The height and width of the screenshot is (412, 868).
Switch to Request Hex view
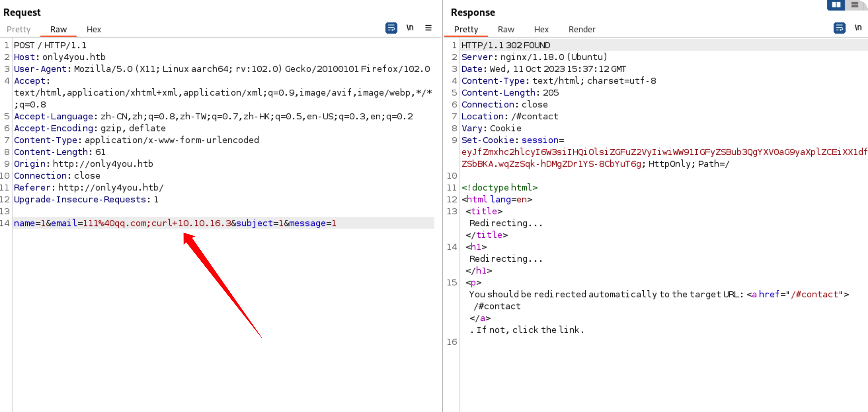click(x=94, y=29)
